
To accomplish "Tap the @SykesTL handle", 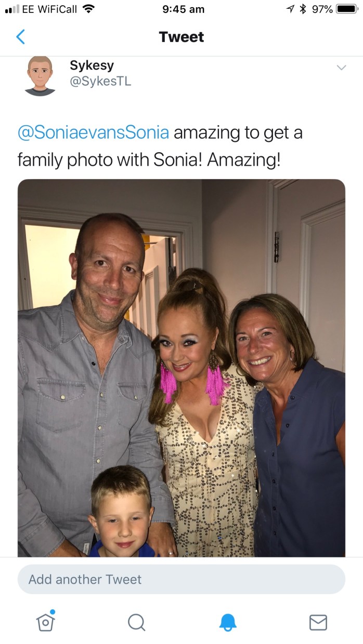I will point(100,82).
